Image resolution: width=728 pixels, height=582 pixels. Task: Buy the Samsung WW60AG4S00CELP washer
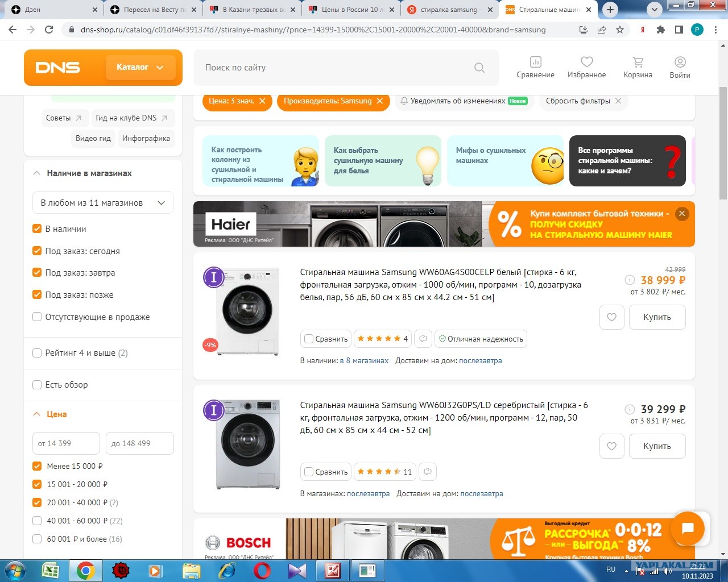coord(657,317)
